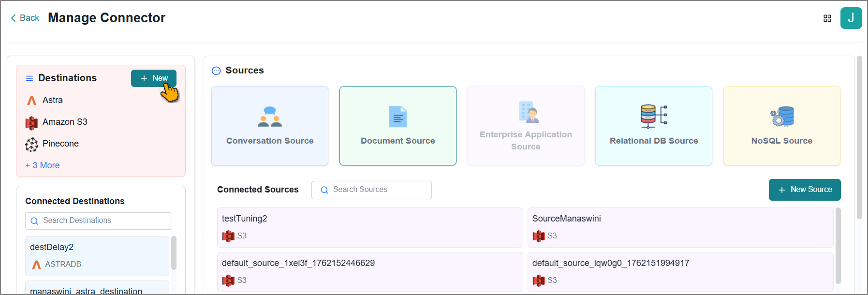Click the Relational DB database icon
Image resolution: width=868 pixels, height=295 pixels.
[654, 117]
